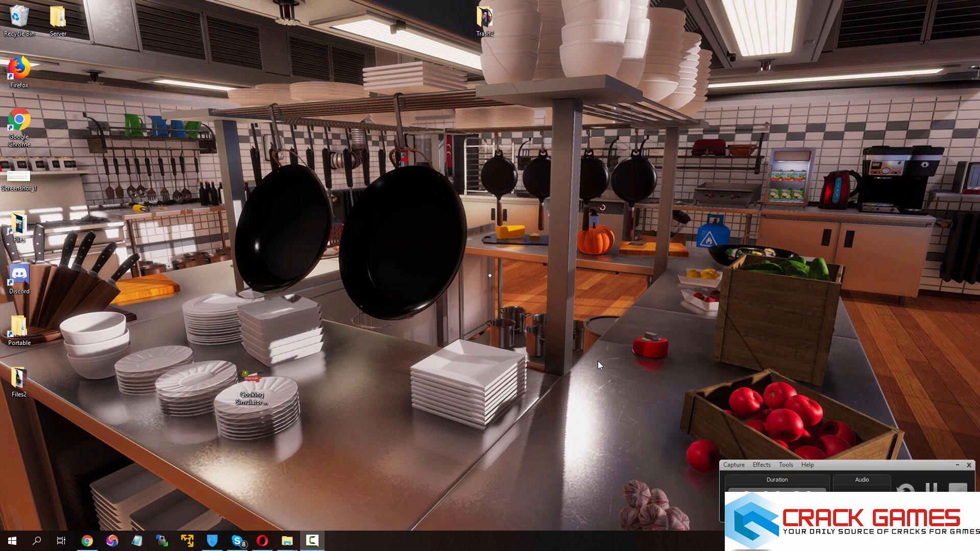
Task: Open Opera browser from the taskbar
Action: point(262,541)
